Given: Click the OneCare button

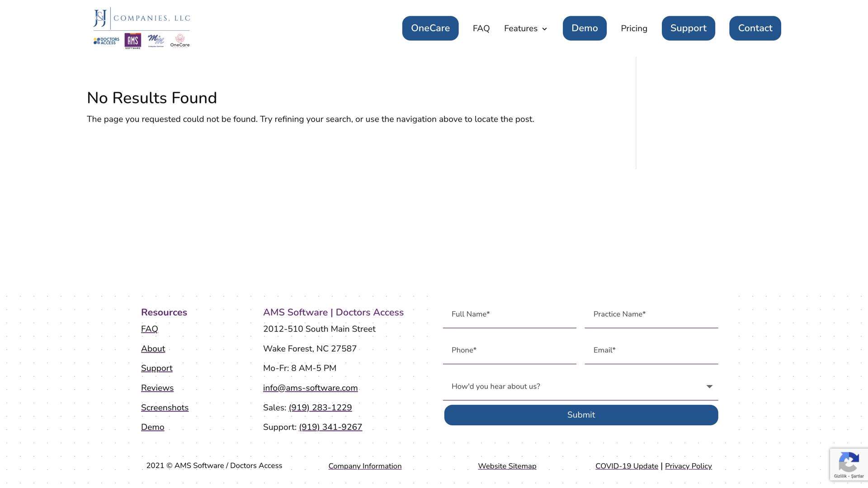Looking at the screenshot, I should [430, 28].
